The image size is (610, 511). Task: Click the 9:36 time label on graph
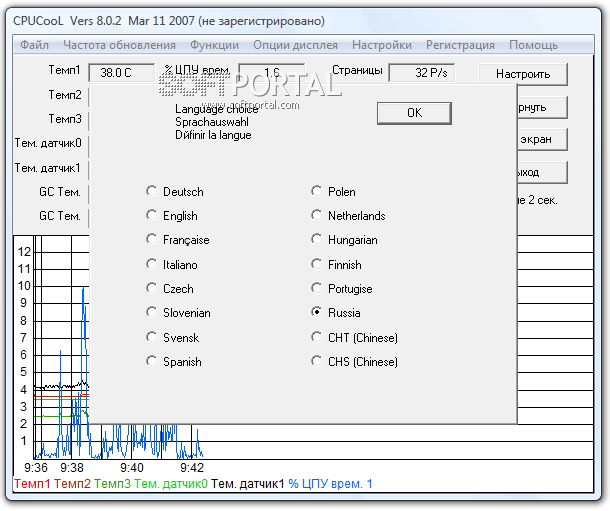tap(35, 467)
